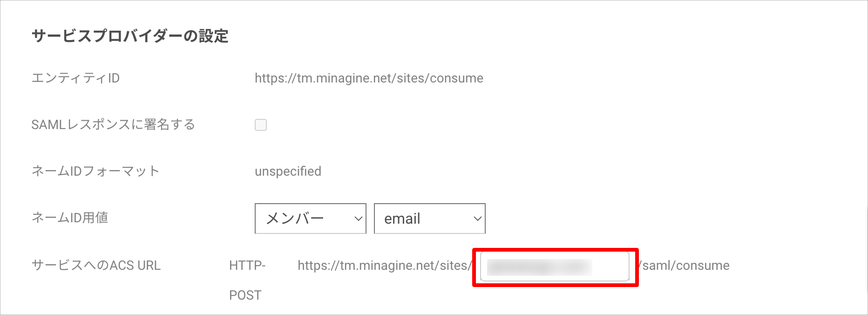Click the ネームID用値 label
This screenshot has width=868, height=315.
click(70, 218)
